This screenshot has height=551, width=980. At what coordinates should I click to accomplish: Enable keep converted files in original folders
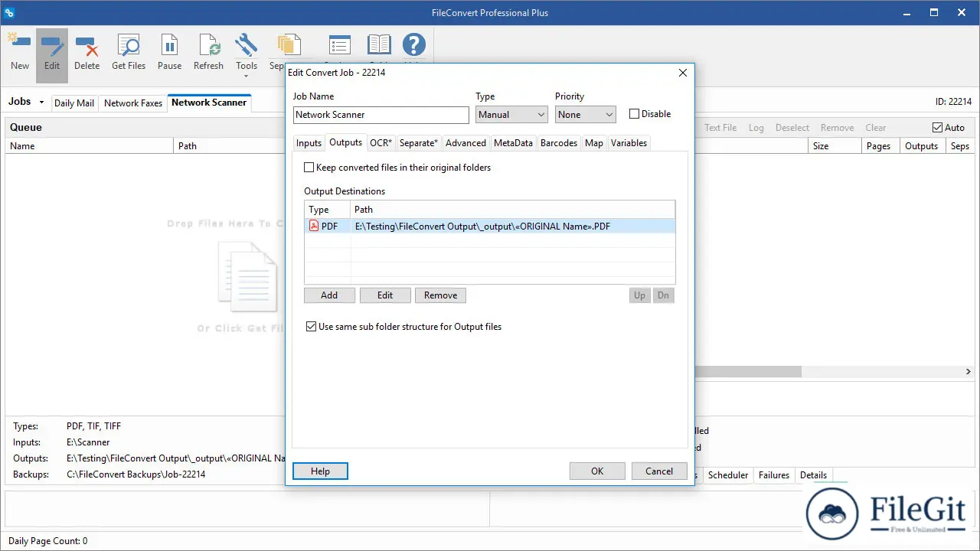309,167
